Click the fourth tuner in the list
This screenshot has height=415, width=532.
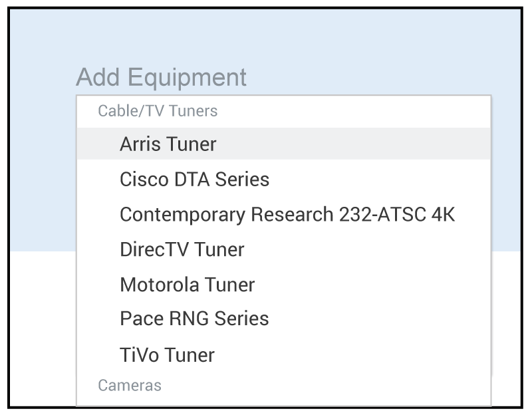click(182, 250)
